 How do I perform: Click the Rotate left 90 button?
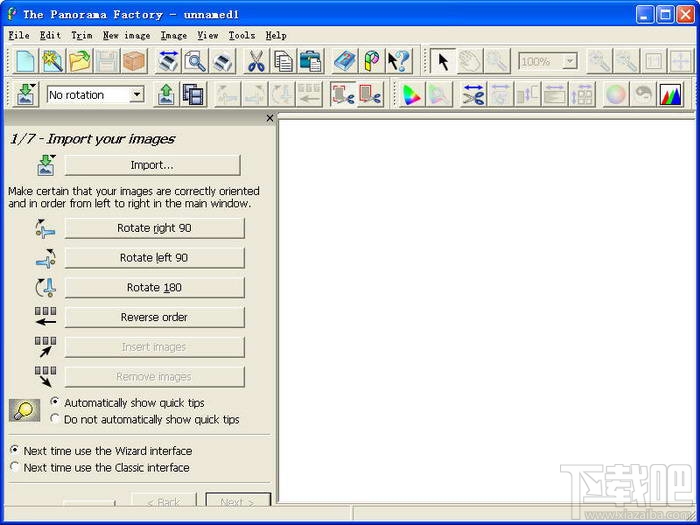(x=154, y=258)
